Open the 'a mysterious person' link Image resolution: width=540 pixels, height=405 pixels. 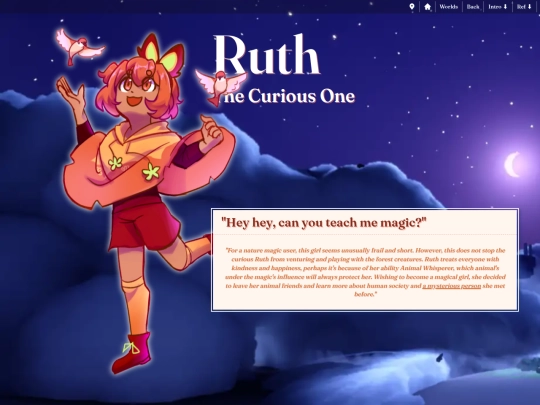[x=451, y=286]
